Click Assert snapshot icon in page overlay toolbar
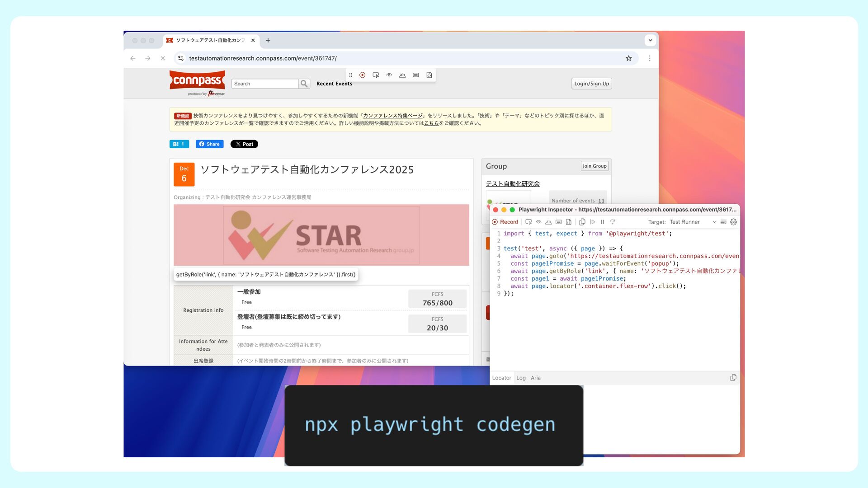The width and height of the screenshot is (868, 488). click(x=429, y=75)
